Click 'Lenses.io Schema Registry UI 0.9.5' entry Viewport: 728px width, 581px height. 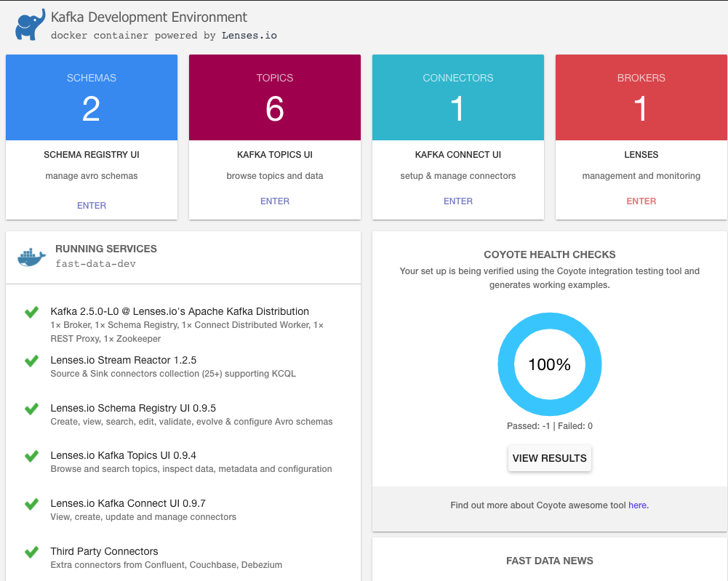(x=133, y=409)
